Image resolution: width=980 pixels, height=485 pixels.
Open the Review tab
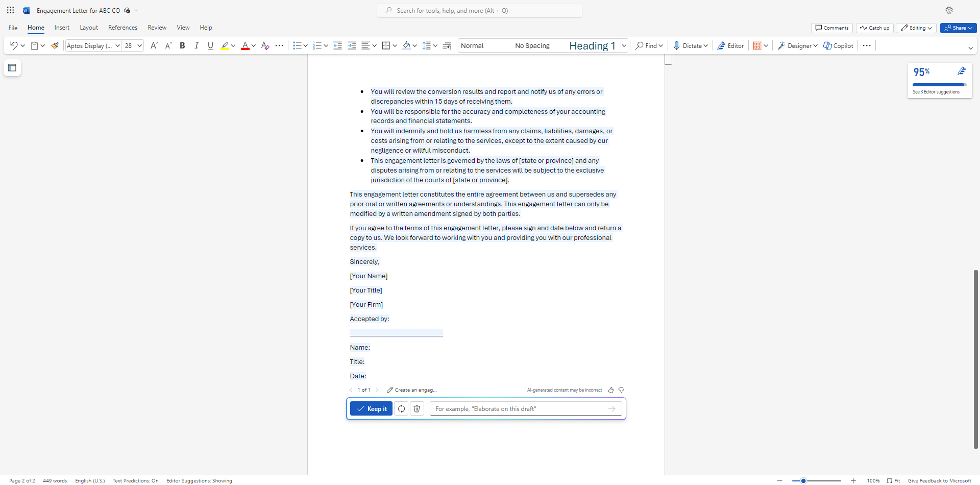click(x=157, y=28)
